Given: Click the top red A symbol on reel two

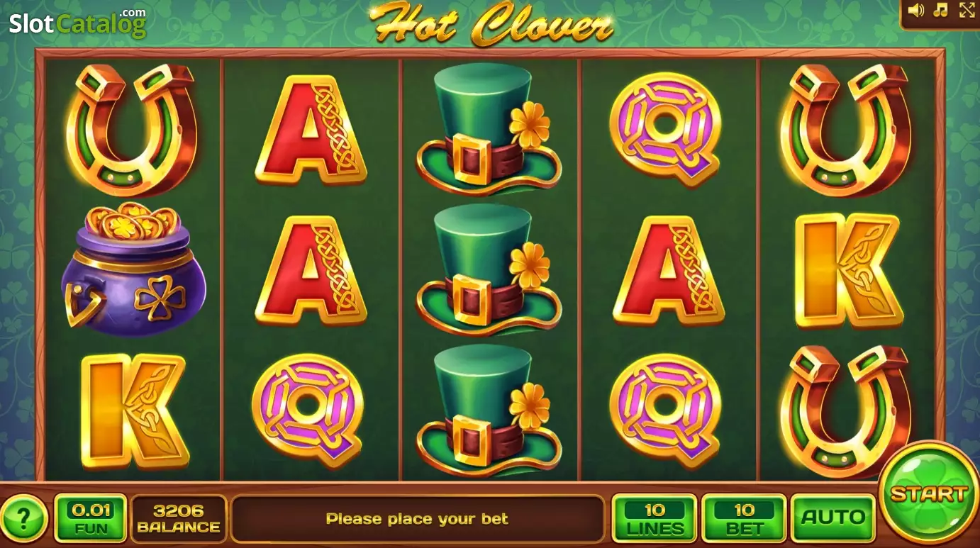Looking at the screenshot, I should 311,129.
